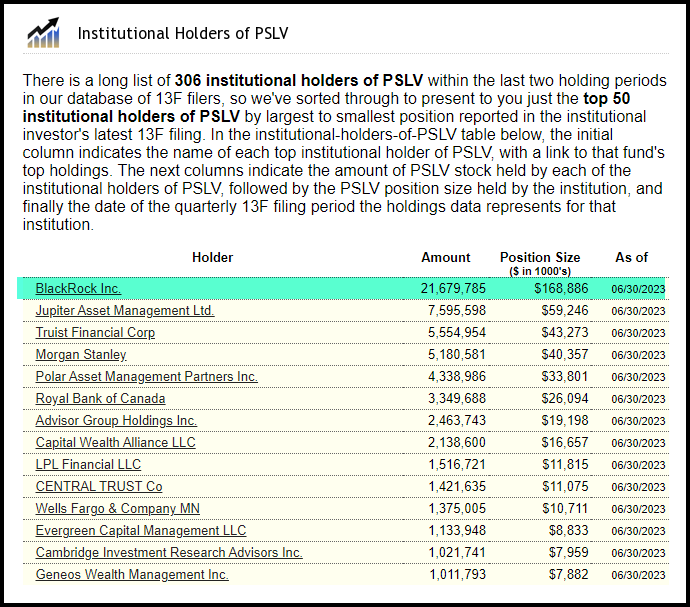Viewport: 690px width, 607px height.
Task: Open Capital Wealth Alliance LLC link
Action: pyautogui.click(x=115, y=442)
